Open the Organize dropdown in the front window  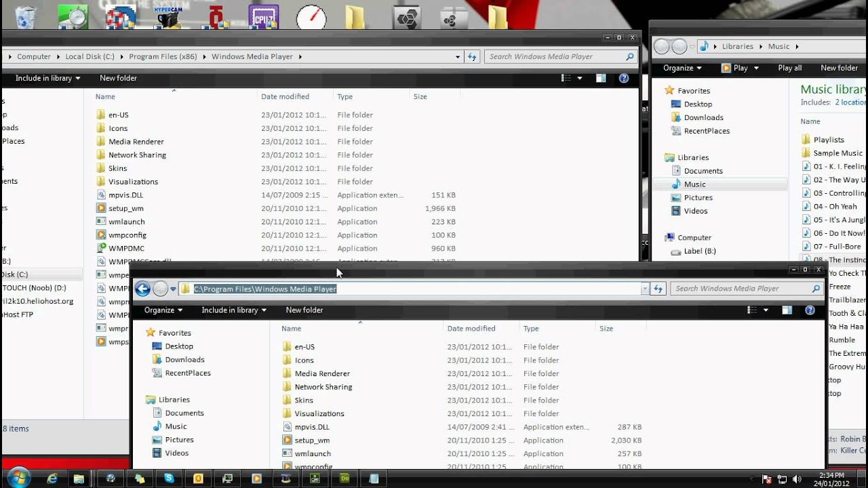163,310
